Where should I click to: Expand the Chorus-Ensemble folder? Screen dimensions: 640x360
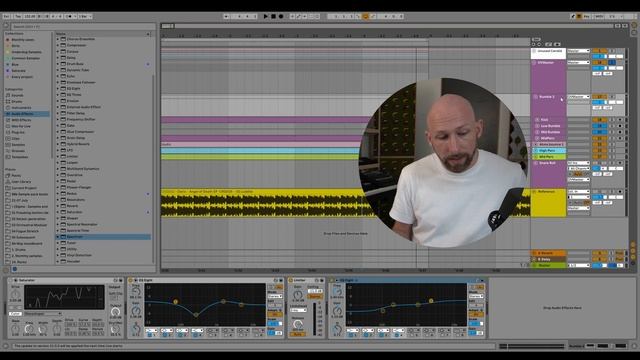click(58, 39)
